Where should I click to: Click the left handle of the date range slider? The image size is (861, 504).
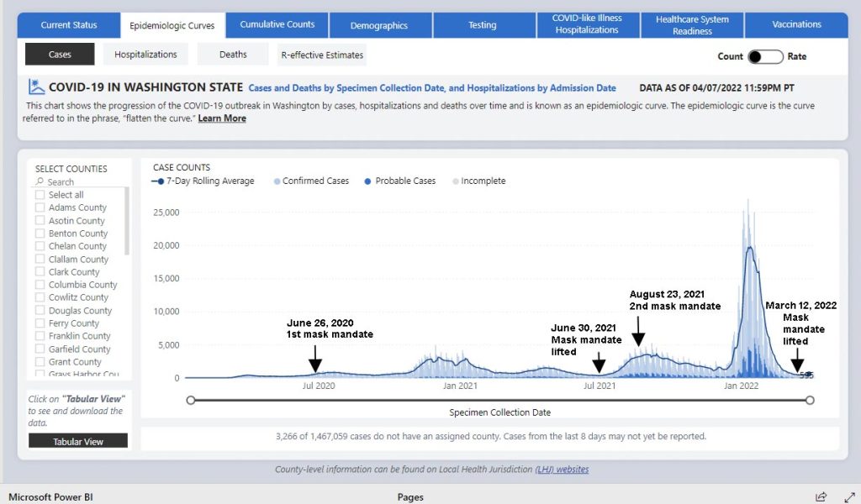191,401
